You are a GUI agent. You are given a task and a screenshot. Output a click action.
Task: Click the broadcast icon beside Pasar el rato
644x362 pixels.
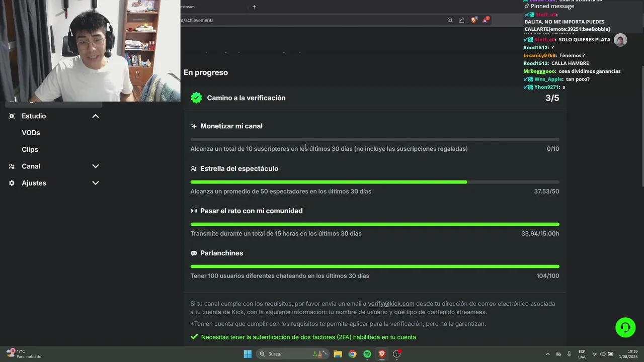pos(194,211)
